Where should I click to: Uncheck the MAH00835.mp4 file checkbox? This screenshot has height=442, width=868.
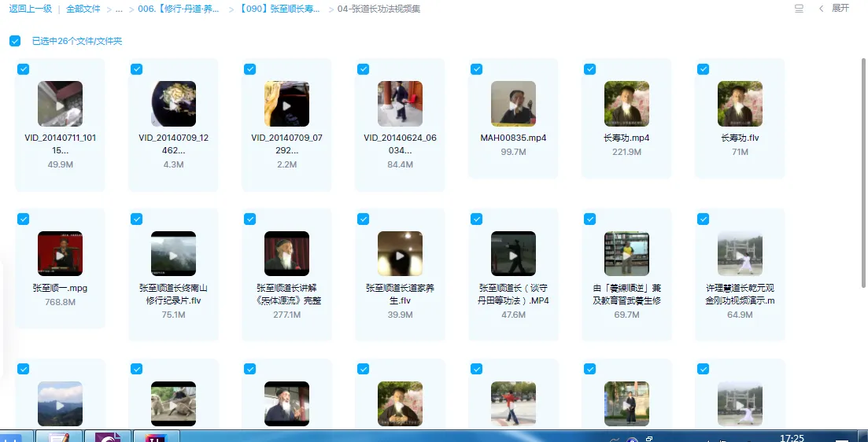476,69
